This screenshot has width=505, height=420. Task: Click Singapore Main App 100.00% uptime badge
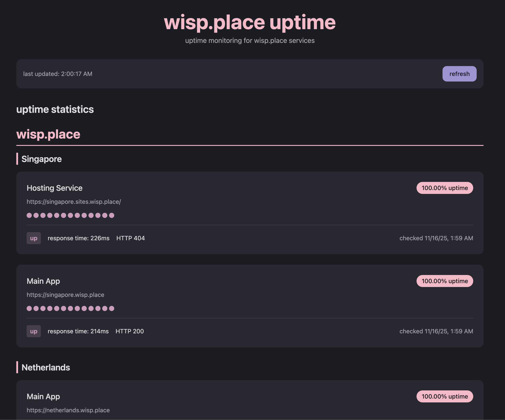(444, 281)
